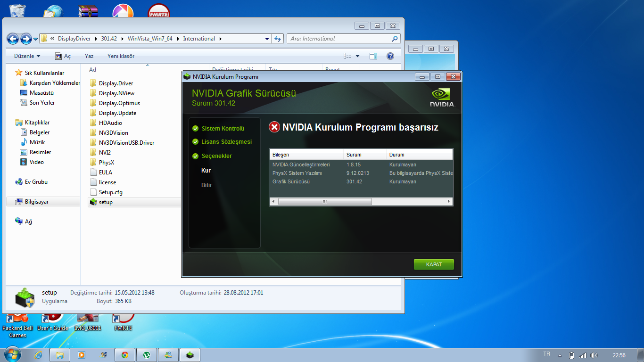Select the NVIDIA Güncelleştirmeleri row
The height and width of the screenshot is (362, 644).
pos(361,165)
